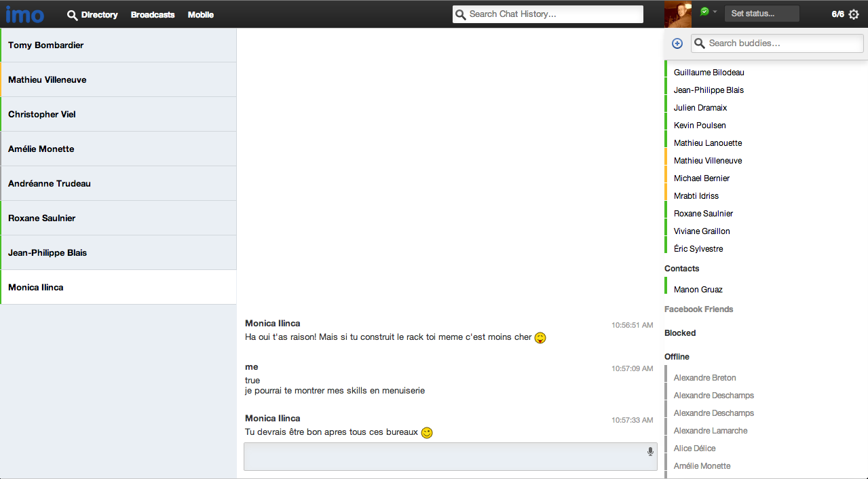The width and height of the screenshot is (868, 479).
Task: Click the green availability status icon
Action: (x=704, y=12)
